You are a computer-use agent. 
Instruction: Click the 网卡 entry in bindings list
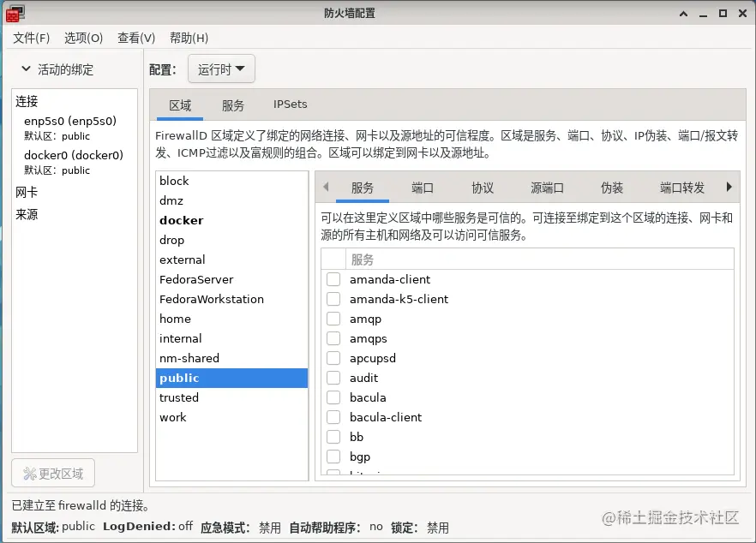(x=27, y=192)
